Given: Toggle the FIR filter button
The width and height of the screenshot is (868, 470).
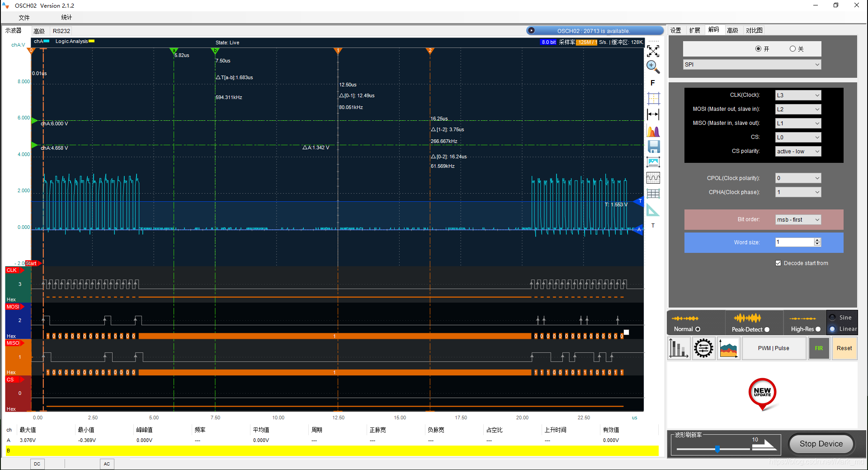Looking at the screenshot, I should click(x=819, y=348).
